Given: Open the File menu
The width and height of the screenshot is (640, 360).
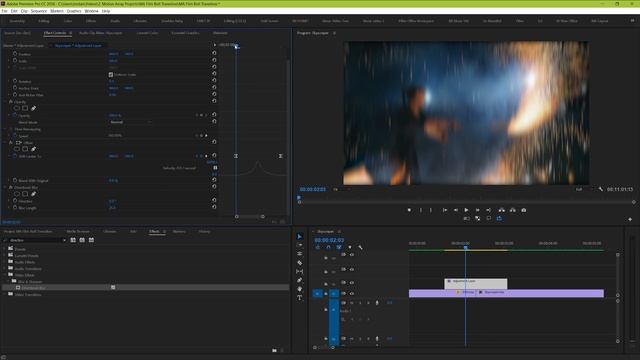Looking at the screenshot, I should (x=4, y=11).
